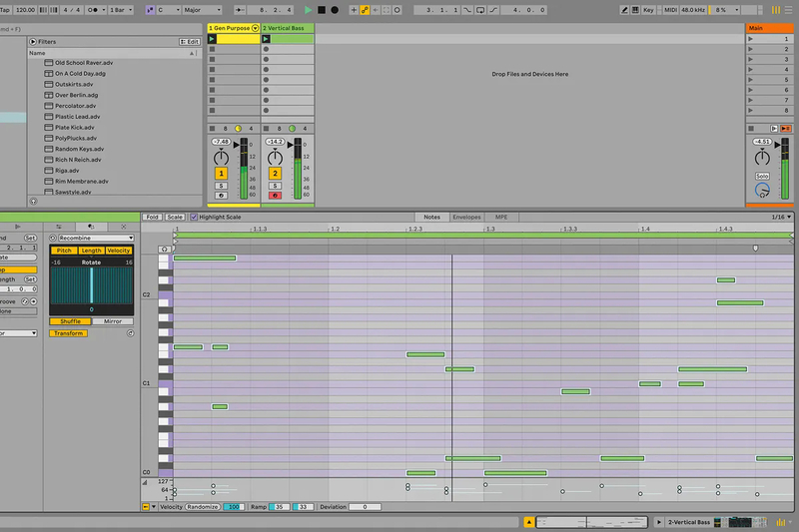
Task: Click the blue Cue volume knob on Main
Action: point(762,191)
